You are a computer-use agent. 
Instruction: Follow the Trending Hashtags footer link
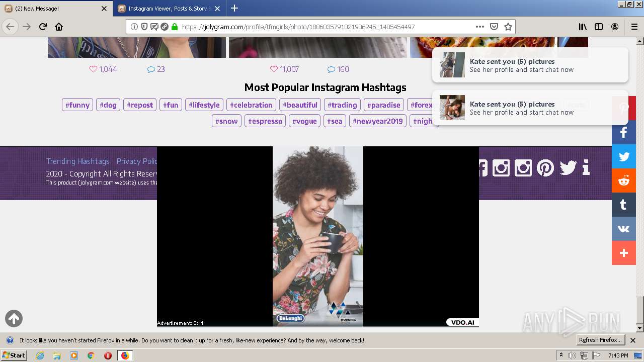pyautogui.click(x=78, y=161)
